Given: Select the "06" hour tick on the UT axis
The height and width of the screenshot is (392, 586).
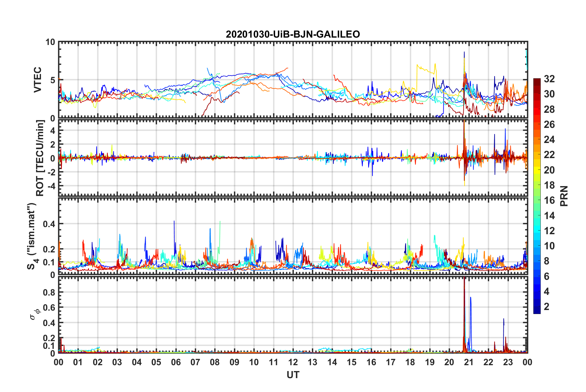Looking at the screenshot, I should pyautogui.click(x=176, y=362).
